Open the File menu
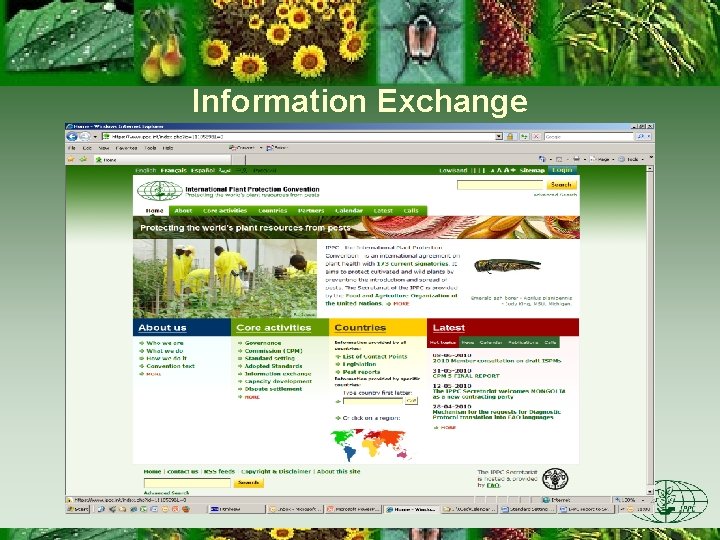The image size is (720, 540). point(72,148)
